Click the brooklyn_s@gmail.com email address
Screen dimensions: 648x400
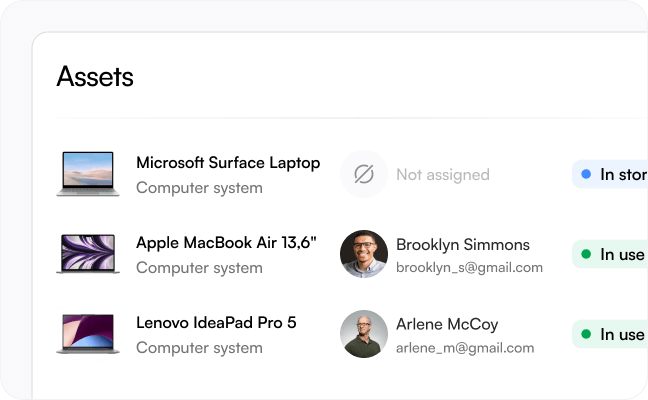(x=469, y=268)
